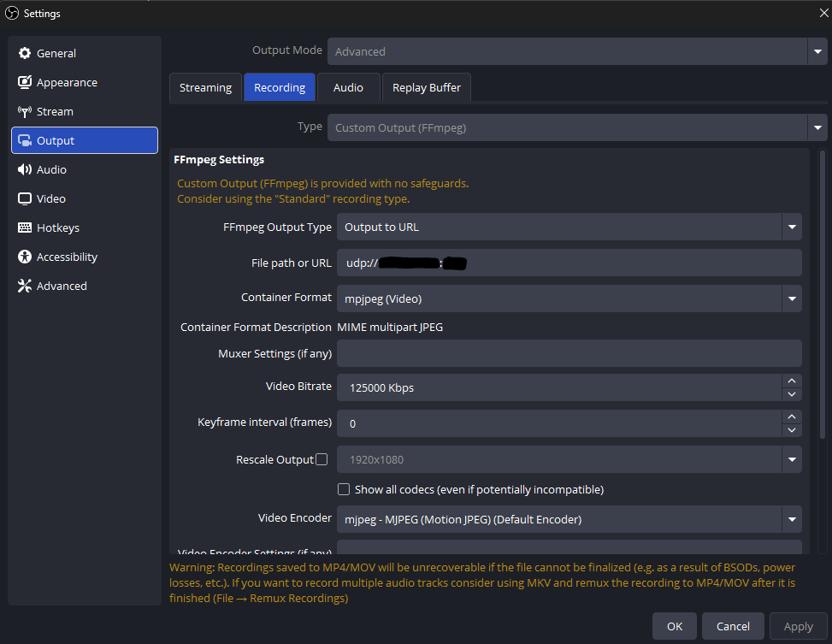The image size is (832, 644).
Task: Click the Audio speaker icon in sidebar
Action: coord(25,169)
